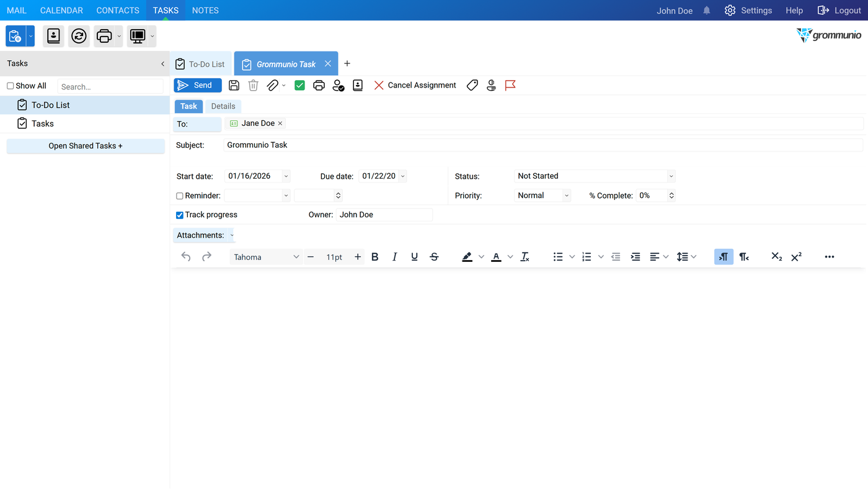The height and width of the screenshot is (489, 868).
Task: Uncheck the Track progress checkbox
Action: click(x=180, y=215)
